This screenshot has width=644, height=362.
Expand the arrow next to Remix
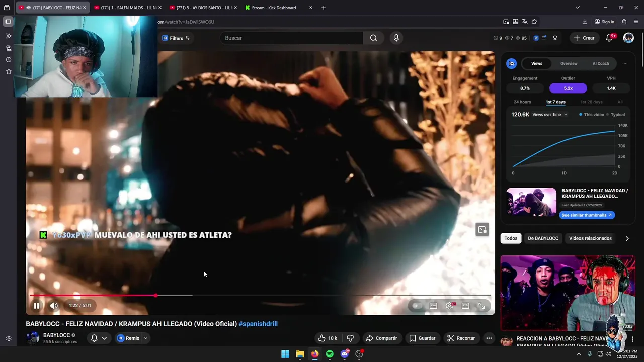pyautogui.click(x=146, y=338)
